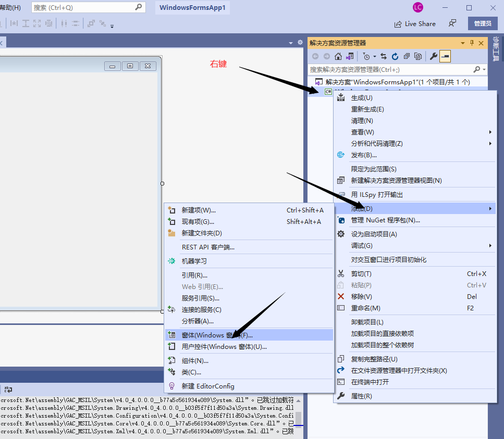The image size is (504, 439).
Task: Select solution 'WindowsFormsApp1' tree node
Action: pyautogui.click(x=398, y=82)
